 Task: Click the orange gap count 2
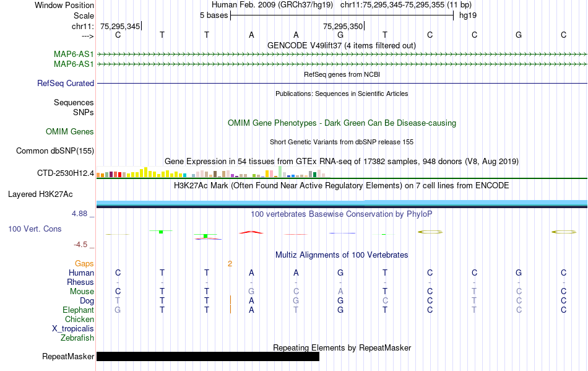tap(230, 264)
